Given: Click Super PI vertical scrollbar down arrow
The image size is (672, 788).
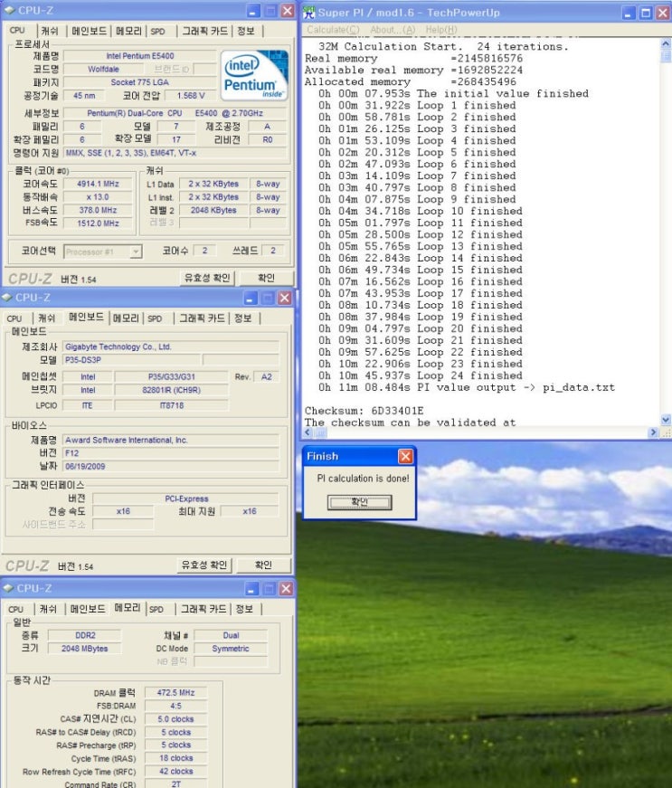Looking at the screenshot, I should pos(666,420).
